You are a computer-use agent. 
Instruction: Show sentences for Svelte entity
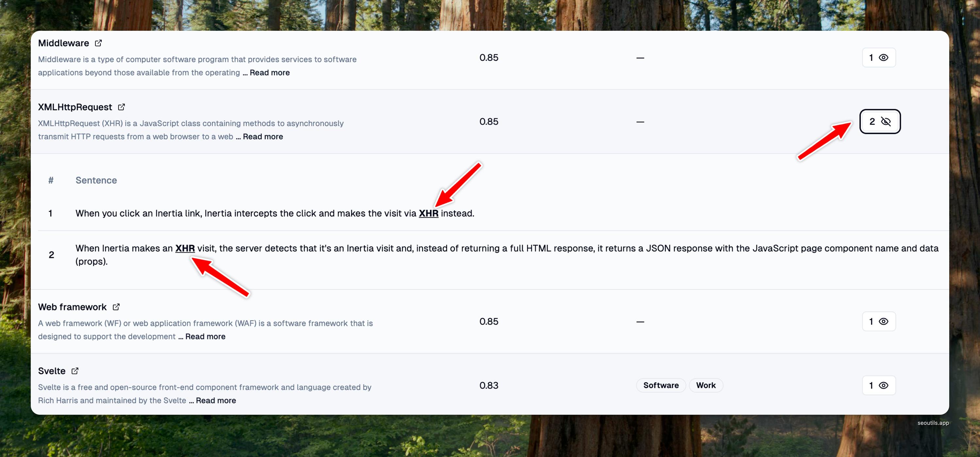pyautogui.click(x=878, y=385)
